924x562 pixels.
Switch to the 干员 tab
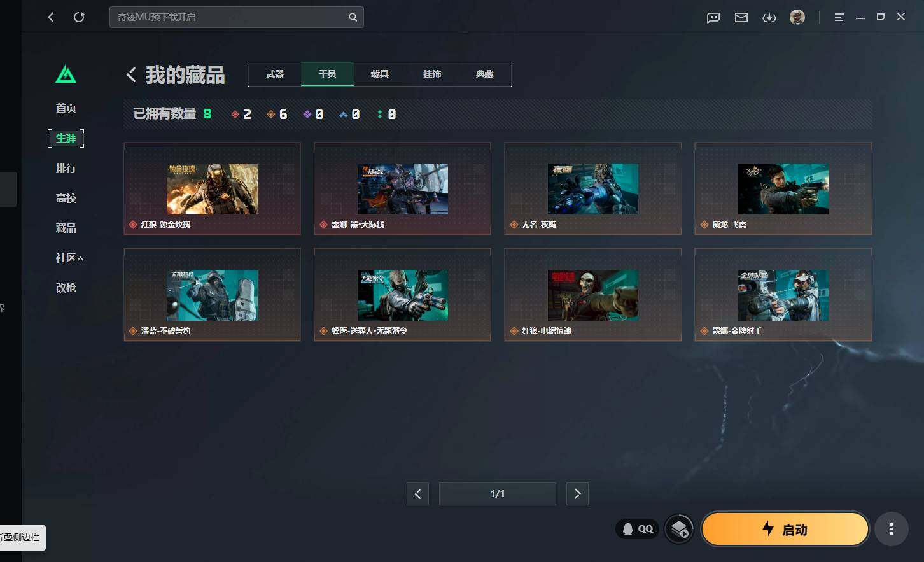click(327, 74)
